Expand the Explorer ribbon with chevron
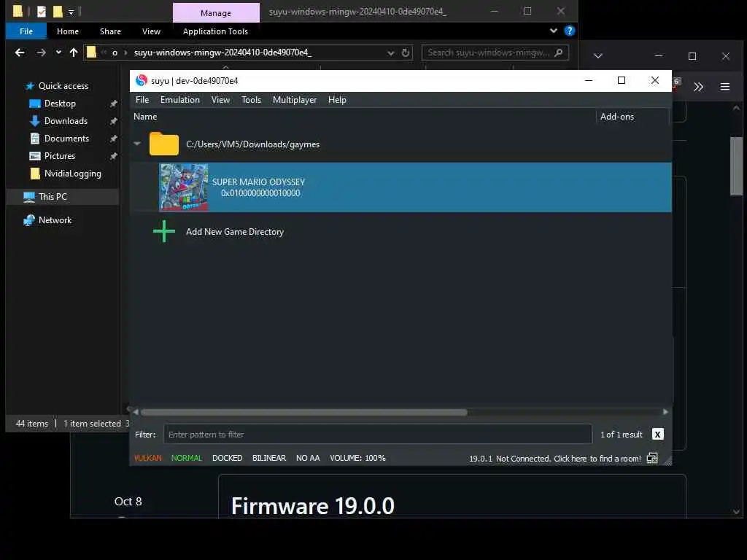Image resolution: width=747 pixels, height=560 pixels. [553, 31]
